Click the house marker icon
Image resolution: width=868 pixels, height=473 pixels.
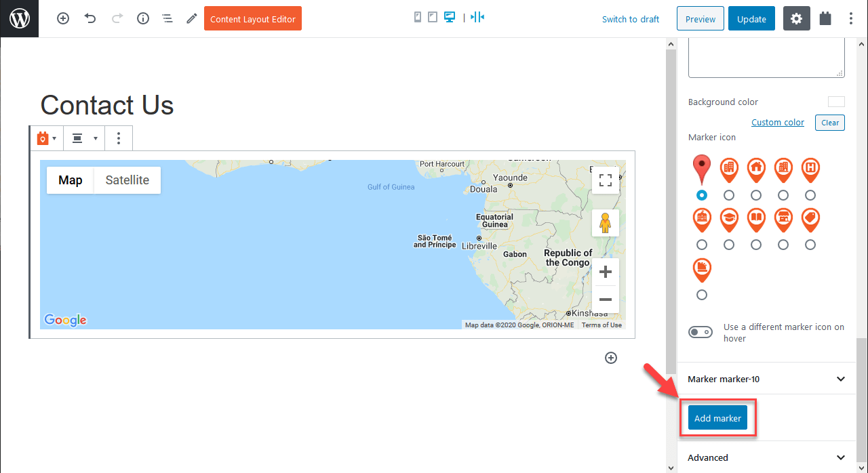[x=756, y=170]
